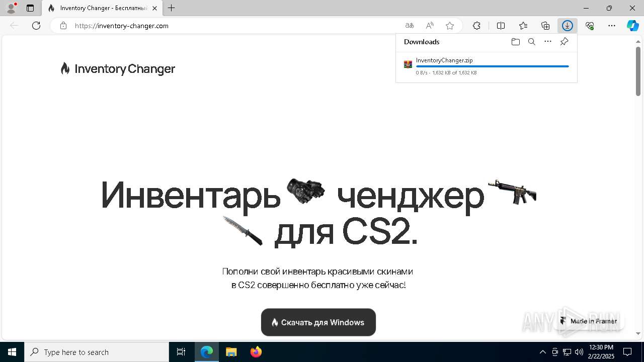Open the Favorites list icon
644x362 pixels.
[523, 26]
